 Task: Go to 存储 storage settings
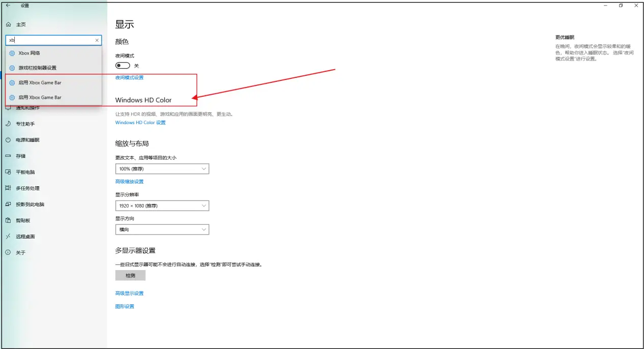click(x=16, y=156)
